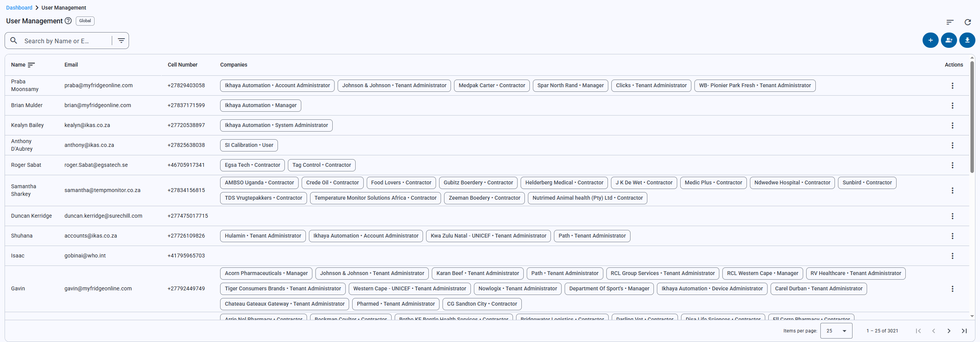The width and height of the screenshot is (980, 342).
Task: Click the blue download export button
Action: [x=967, y=40]
